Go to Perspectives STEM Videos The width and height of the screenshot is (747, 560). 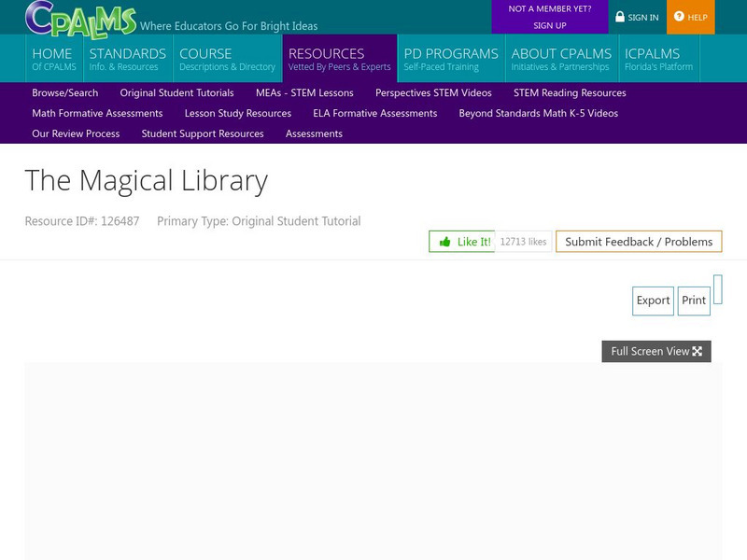coord(433,93)
